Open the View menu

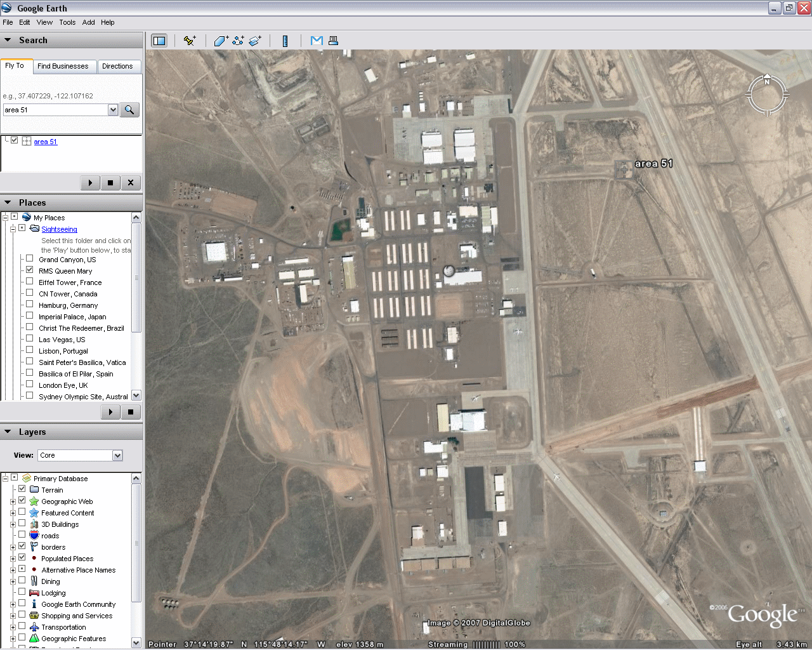44,22
